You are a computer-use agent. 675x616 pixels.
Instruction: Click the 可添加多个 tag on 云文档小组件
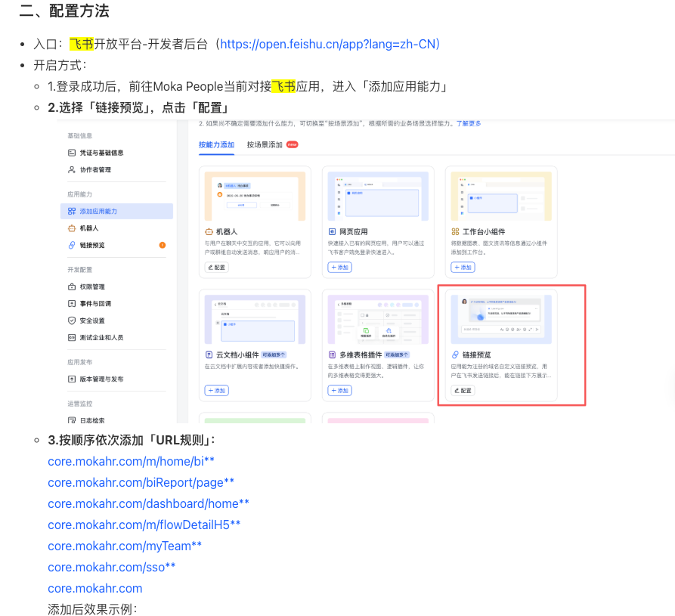point(274,354)
